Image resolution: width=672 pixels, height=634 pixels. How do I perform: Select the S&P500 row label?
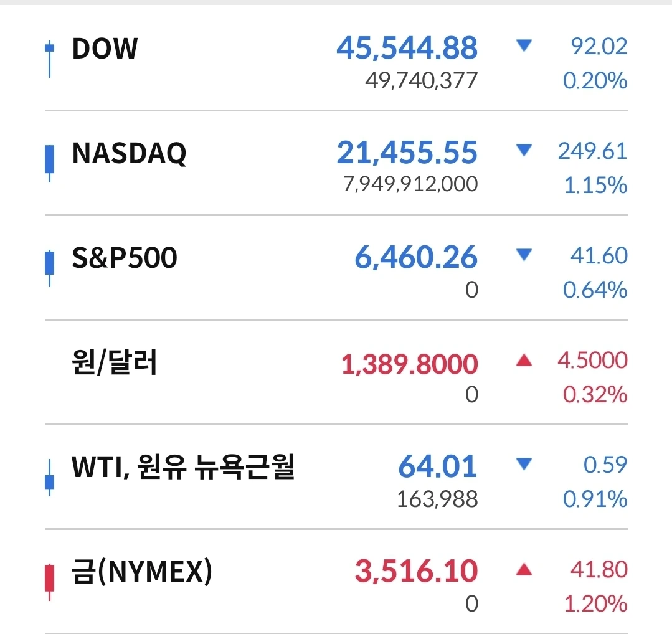[125, 258]
